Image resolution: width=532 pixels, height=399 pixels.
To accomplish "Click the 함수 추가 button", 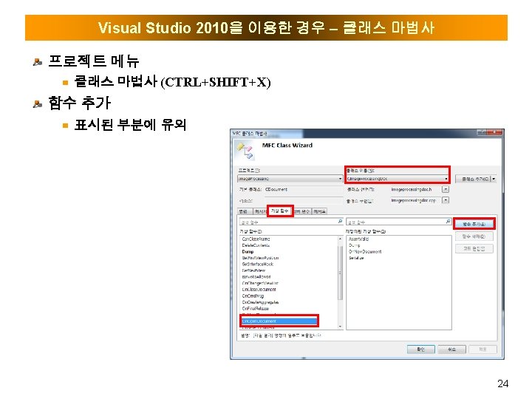I will 474,224.
